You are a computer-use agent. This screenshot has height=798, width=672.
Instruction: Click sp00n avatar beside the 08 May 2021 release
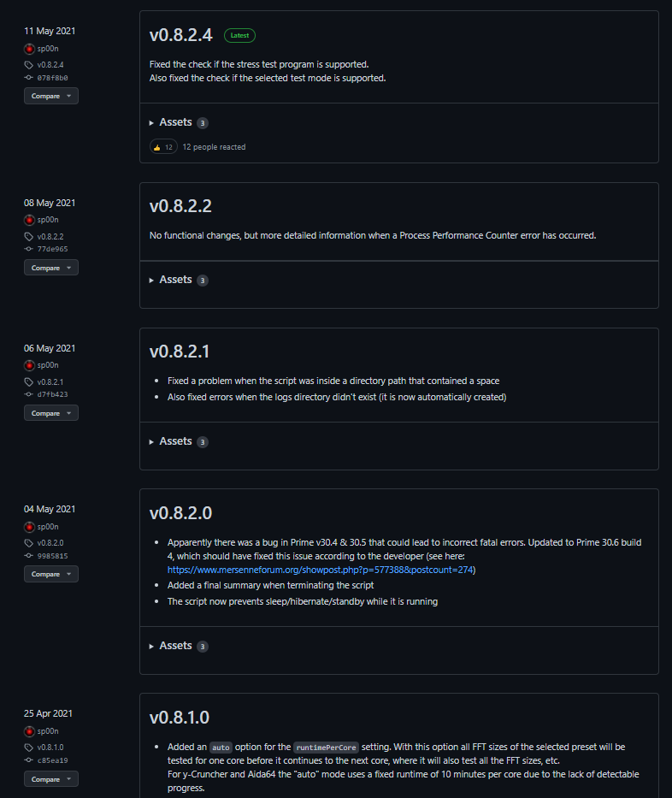coord(29,220)
